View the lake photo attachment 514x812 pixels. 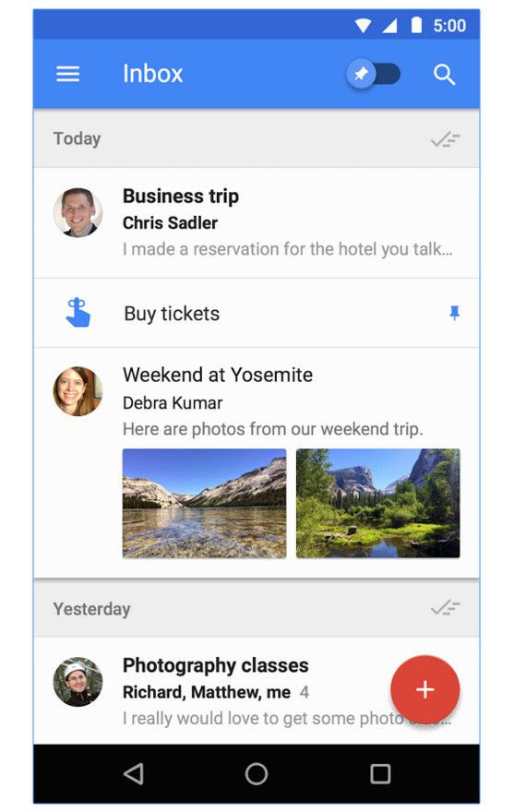[x=204, y=503]
